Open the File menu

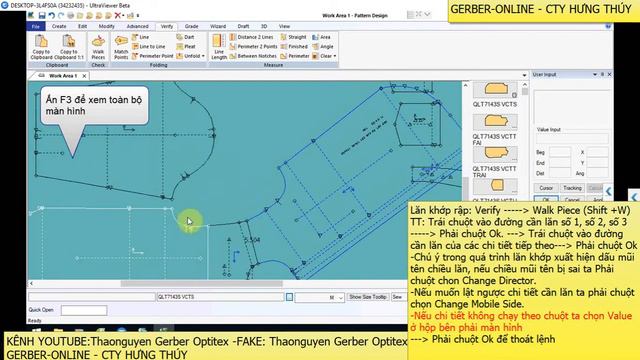36,26
